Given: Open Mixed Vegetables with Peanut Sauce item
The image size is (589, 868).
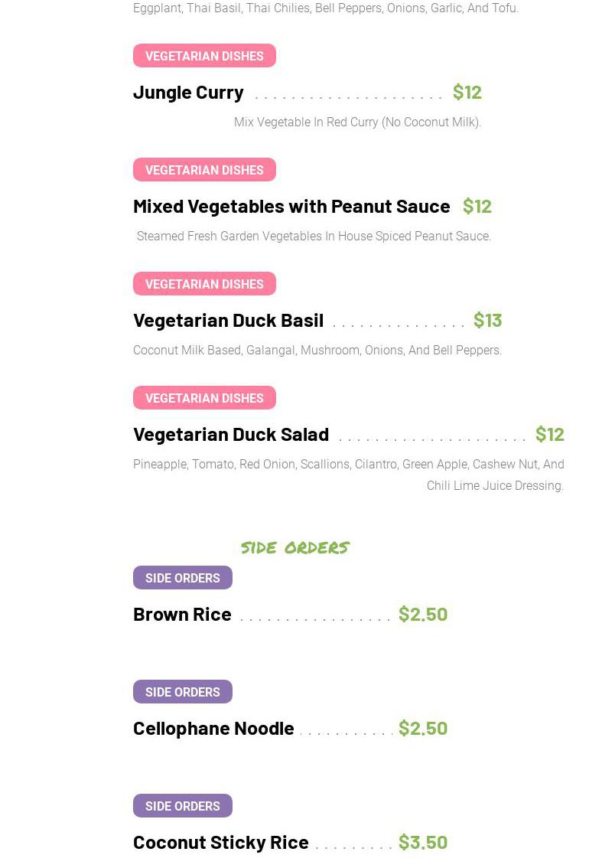Looking at the screenshot, I should point(291,206).
